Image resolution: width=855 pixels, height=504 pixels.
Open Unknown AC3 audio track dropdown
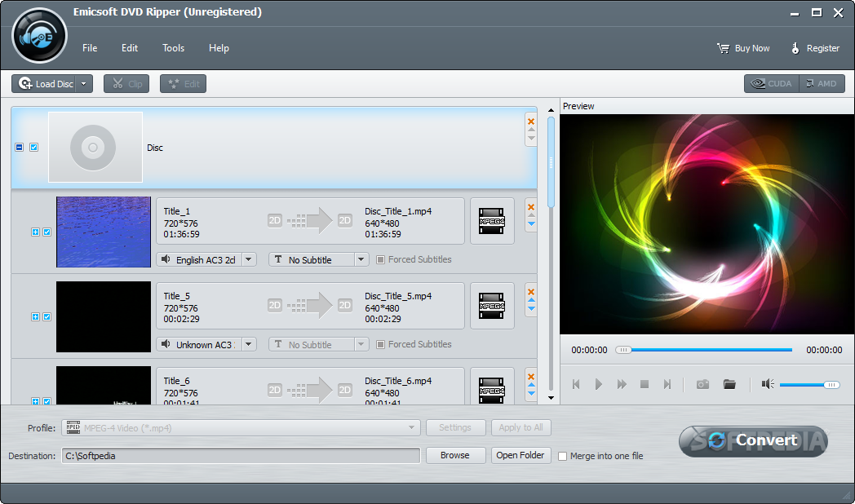coord(249,344)
